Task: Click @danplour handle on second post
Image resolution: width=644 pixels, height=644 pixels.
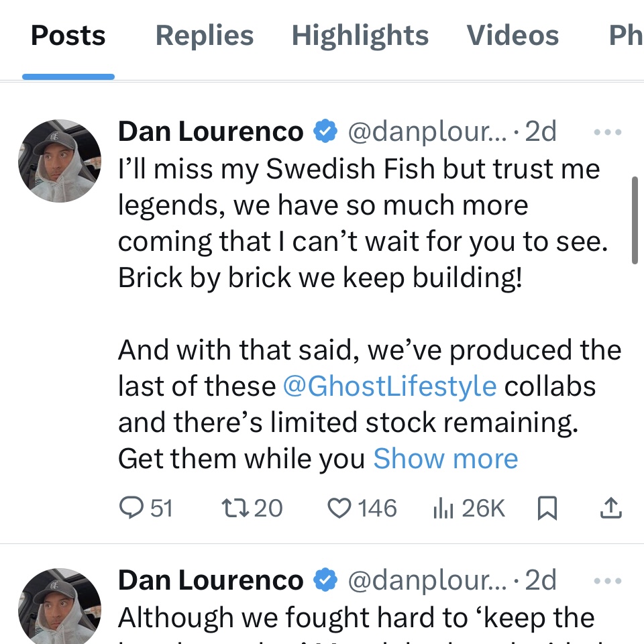Action: coord(427,581)
